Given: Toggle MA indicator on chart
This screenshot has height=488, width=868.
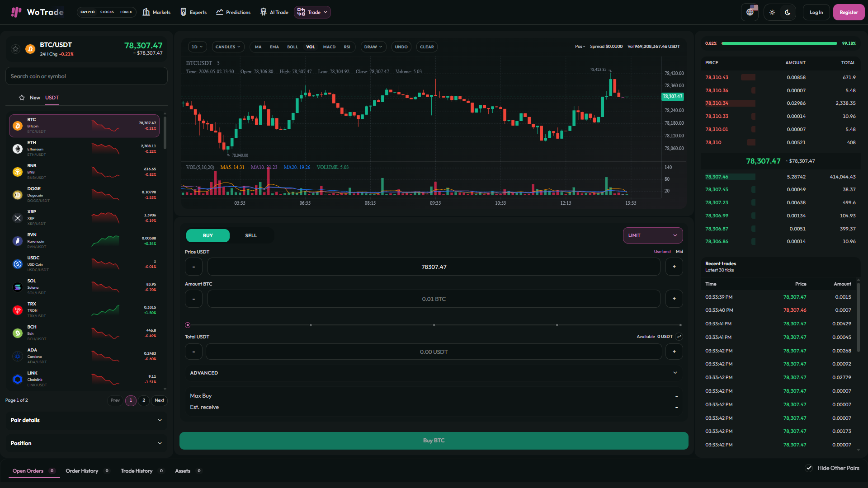Looking at the screenshot, I should point(258,47).
